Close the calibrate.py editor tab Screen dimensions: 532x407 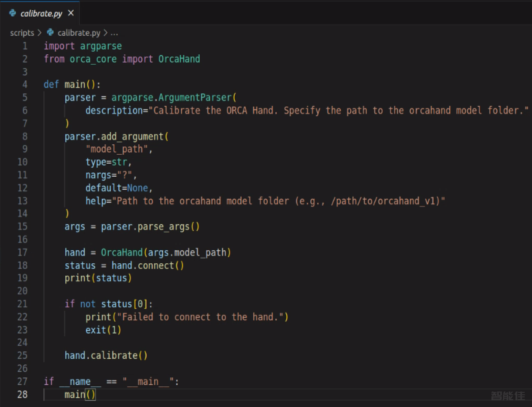tap(71, 13)
